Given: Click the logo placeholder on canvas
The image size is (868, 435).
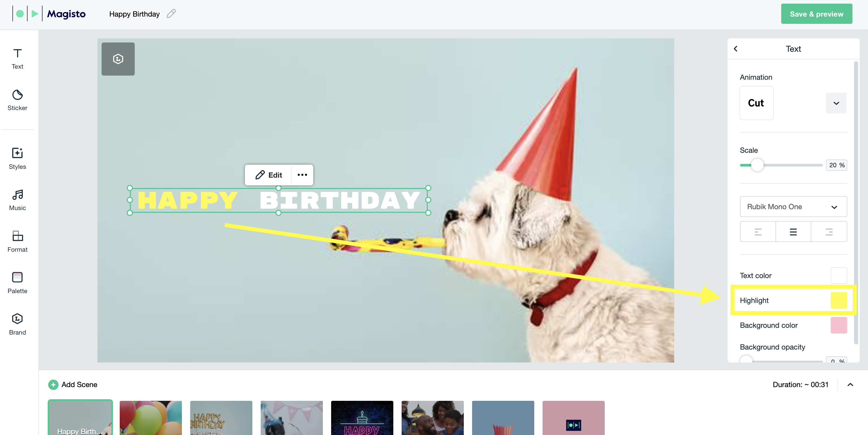Looking at the screenshot, I should (118, 59).
